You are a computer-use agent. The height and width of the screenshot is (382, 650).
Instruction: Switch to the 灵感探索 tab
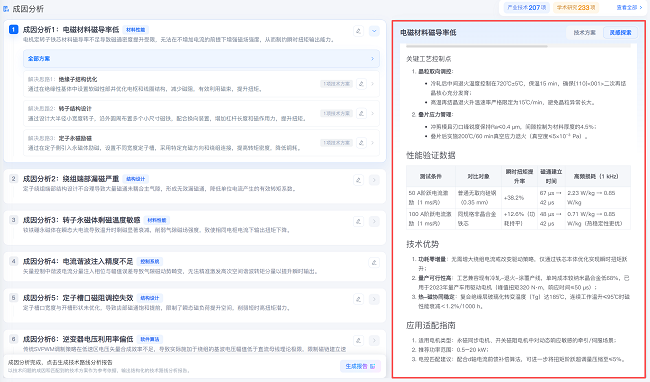pyautogui.click(x=620, y=32)
